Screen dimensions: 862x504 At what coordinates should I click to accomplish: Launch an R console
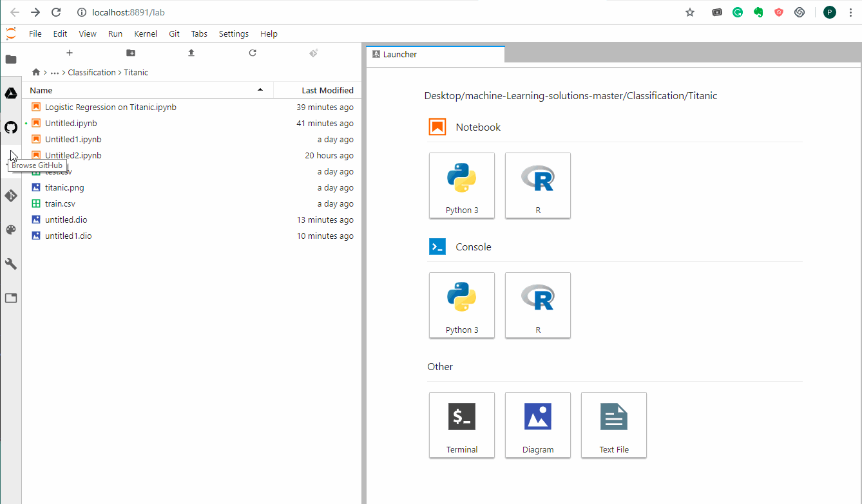tap(538, 305)
